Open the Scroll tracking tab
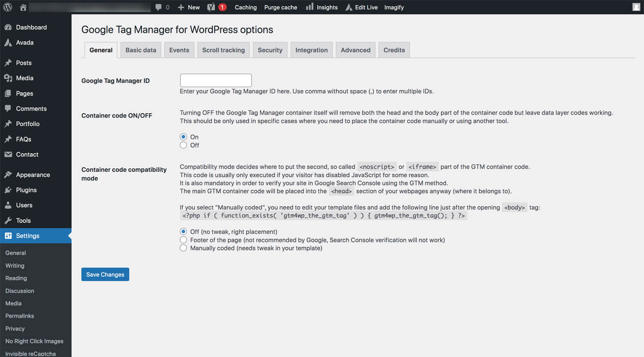The height and width of the screenshot is (357, 644). (223, 50)
